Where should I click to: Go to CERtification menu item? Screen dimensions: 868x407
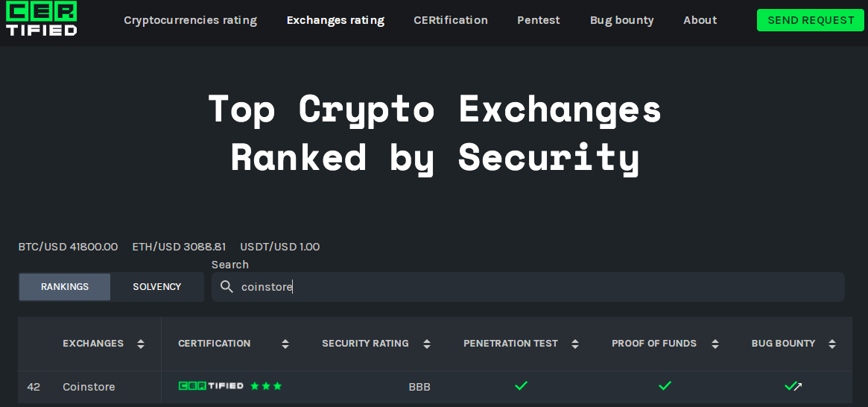pos(451,20)
